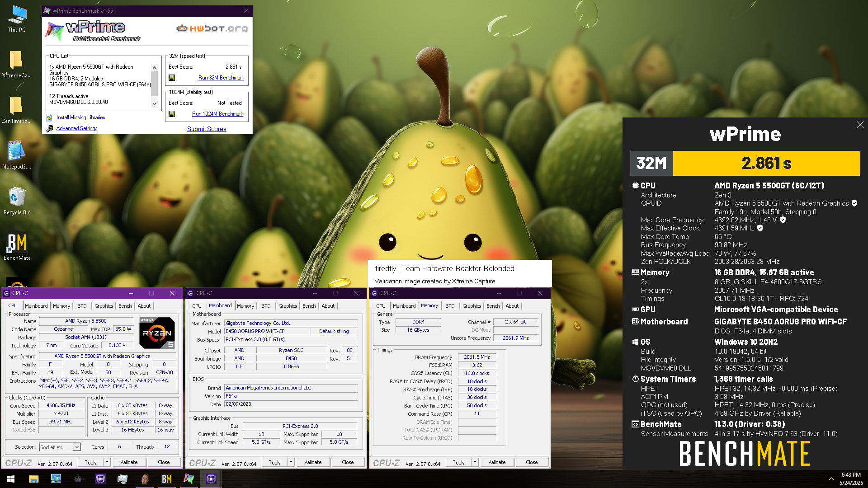Click the Install Missing Libraries icon
The height and width of the screenshot is (488, 868).
click(x=49, y=117)
